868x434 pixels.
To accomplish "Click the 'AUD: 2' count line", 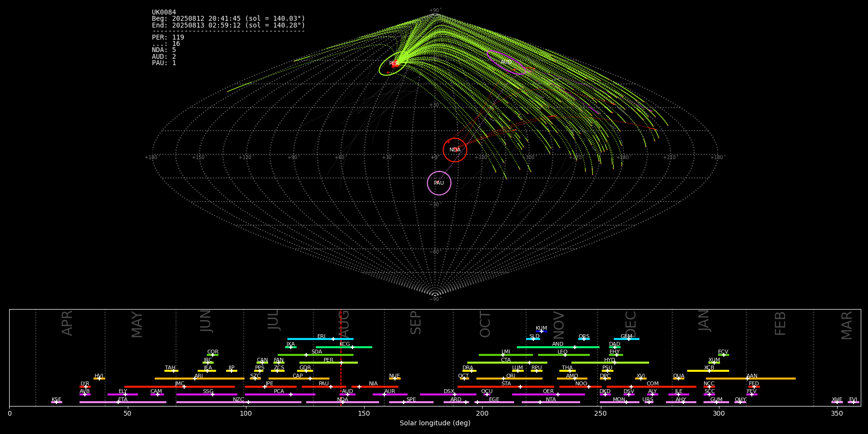I will coord(164,57).
